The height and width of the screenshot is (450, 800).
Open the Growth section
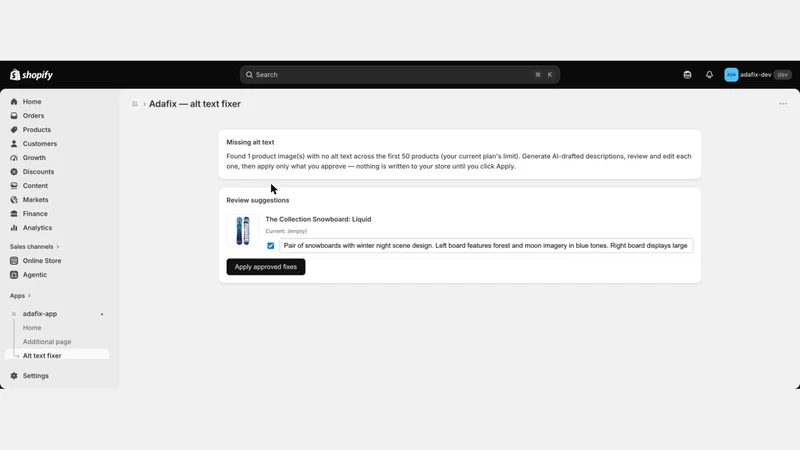point(34,158)
